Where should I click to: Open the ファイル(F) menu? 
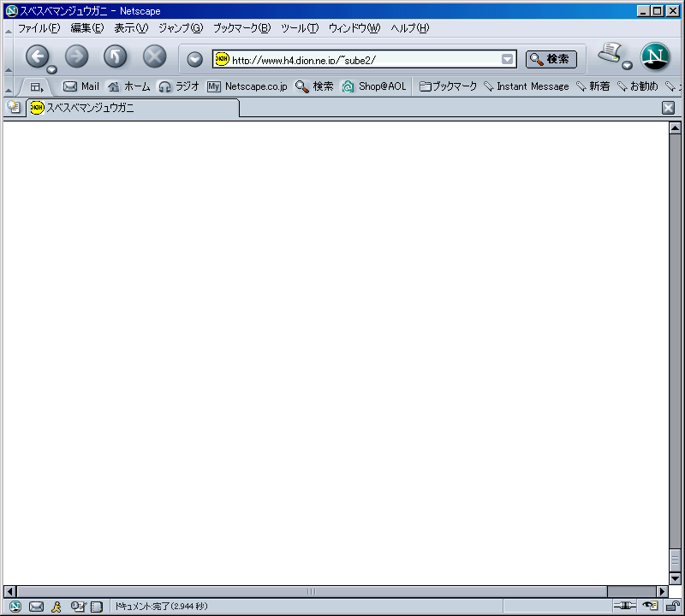tap(39, 28)
